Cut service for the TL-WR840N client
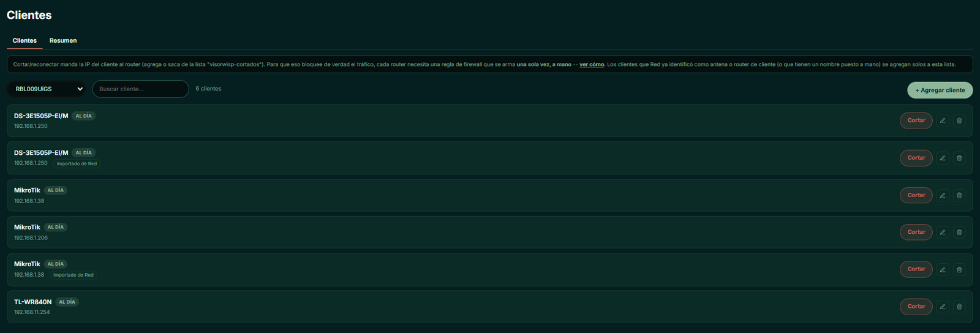The height and width of the screenshot is (333, 980). point(916,307)
